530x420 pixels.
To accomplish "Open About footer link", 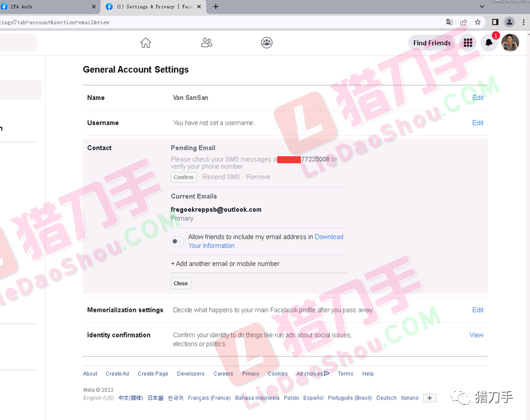I will pyautogui.click(x=90, y=374).
